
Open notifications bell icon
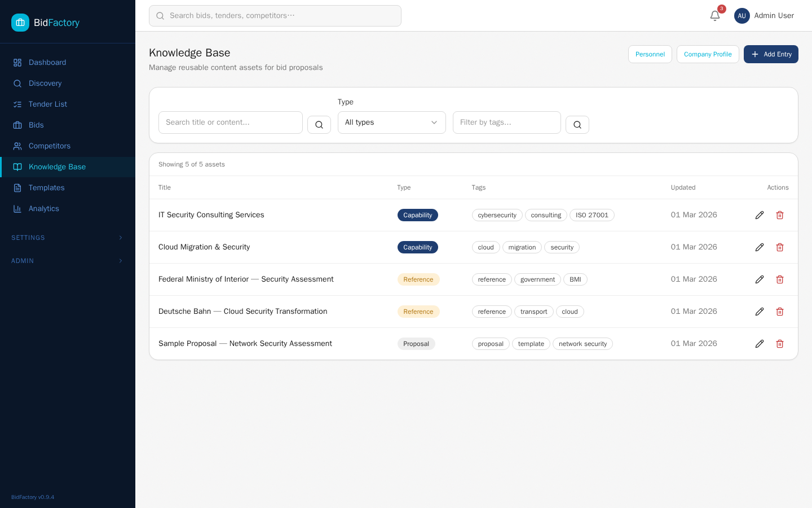point(715,16)
